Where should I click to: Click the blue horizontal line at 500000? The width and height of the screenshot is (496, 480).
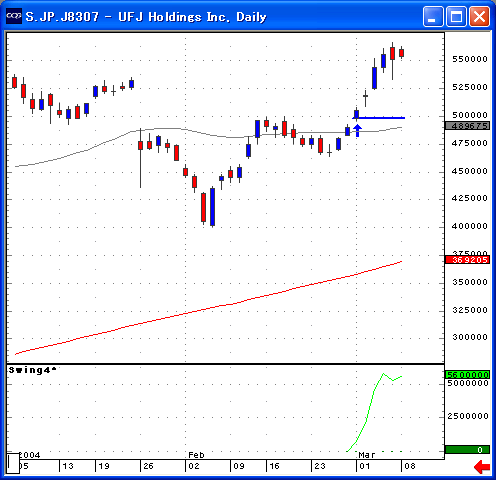coord(379,118)
